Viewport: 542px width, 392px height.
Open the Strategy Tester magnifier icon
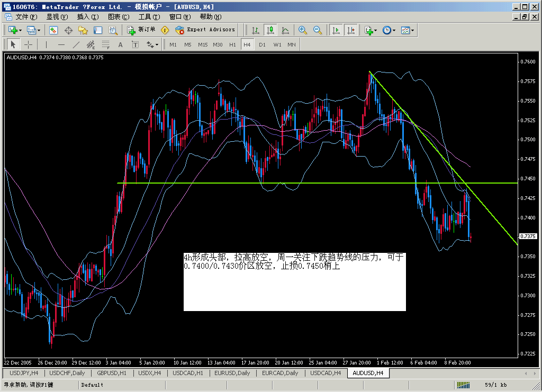[x=113, y=30]
